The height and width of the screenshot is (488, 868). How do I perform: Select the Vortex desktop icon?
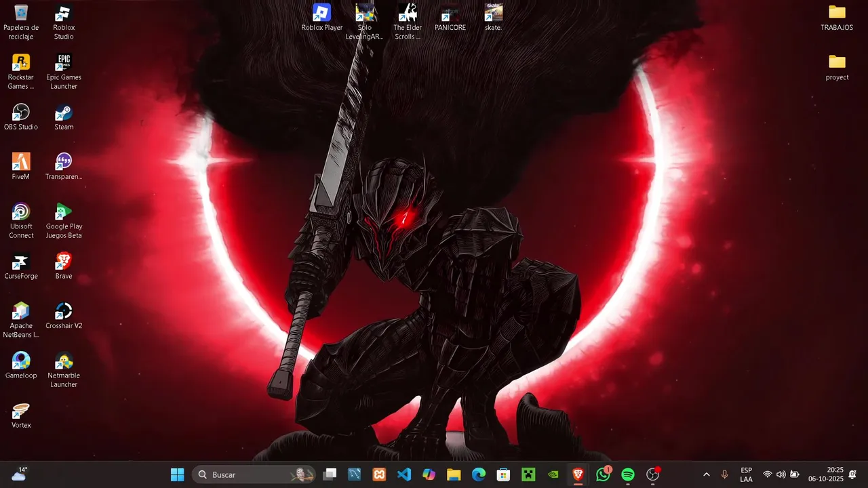(21, 415)
